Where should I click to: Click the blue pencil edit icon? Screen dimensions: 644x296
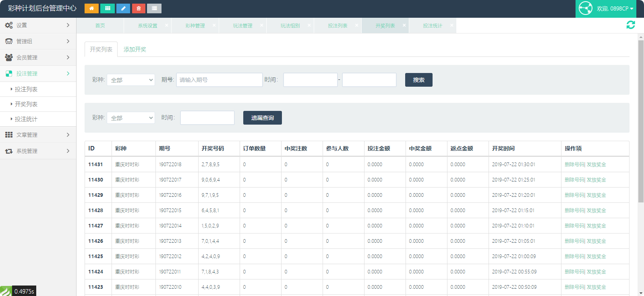(123, 8)
